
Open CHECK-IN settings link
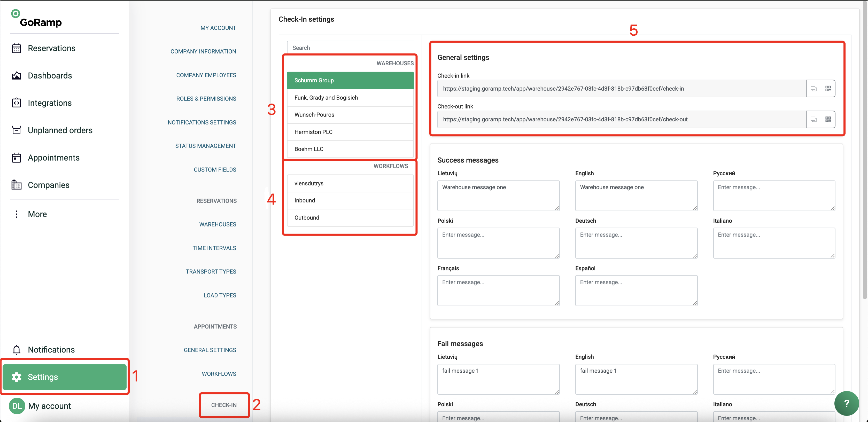click(224, 405)
